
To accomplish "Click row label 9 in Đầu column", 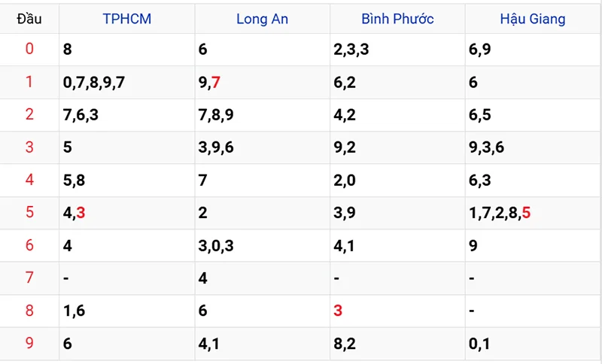I will [x=29, y=343].
